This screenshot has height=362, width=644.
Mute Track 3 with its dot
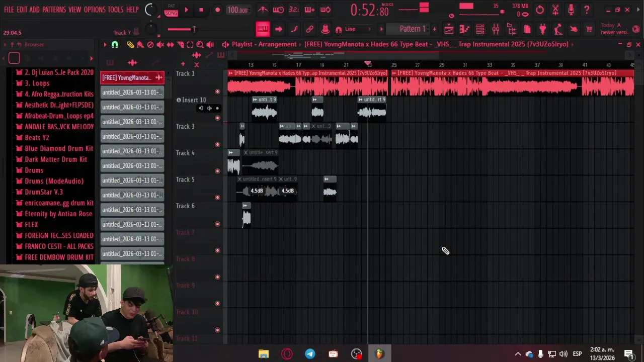pos(217,145)
